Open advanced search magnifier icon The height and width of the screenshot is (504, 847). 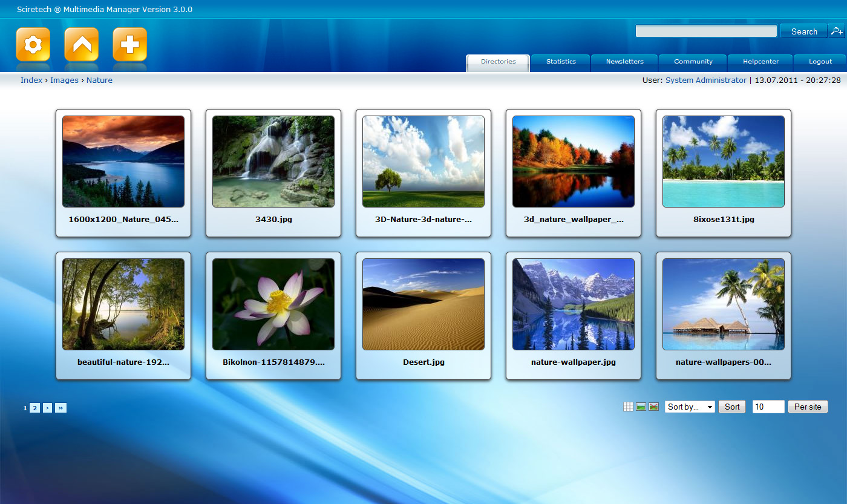coord(836,31)
